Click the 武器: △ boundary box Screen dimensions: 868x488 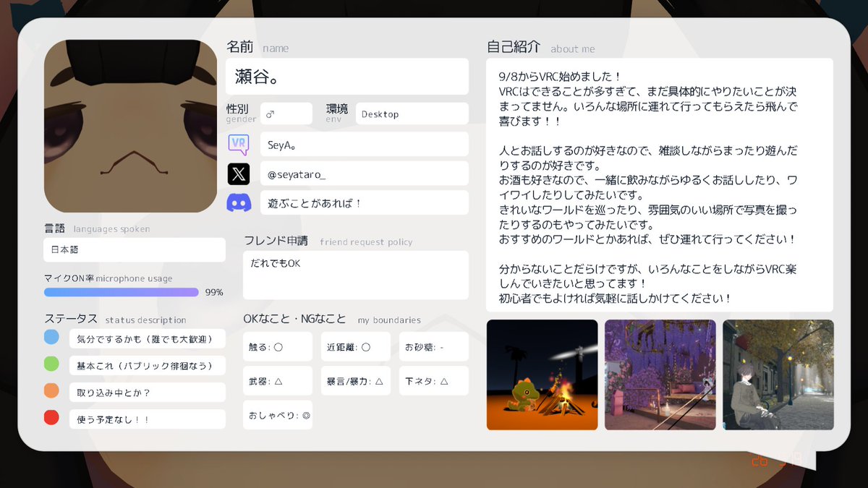coord(278,381)
